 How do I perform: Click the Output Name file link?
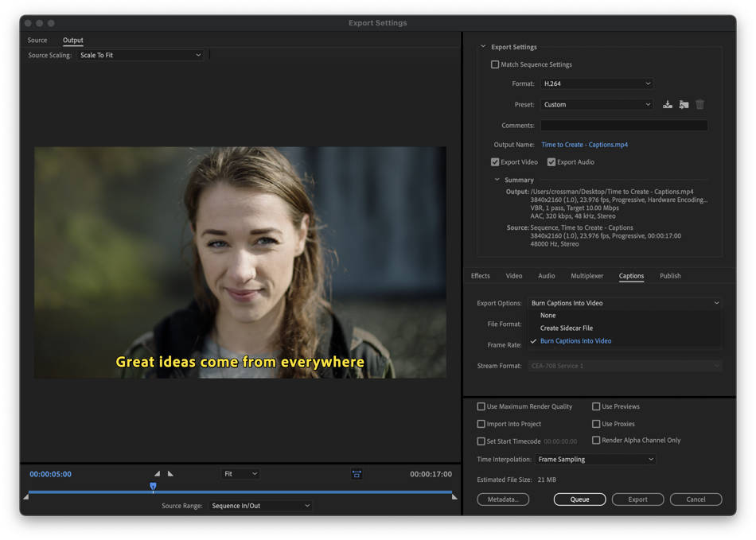pos(584,145)
